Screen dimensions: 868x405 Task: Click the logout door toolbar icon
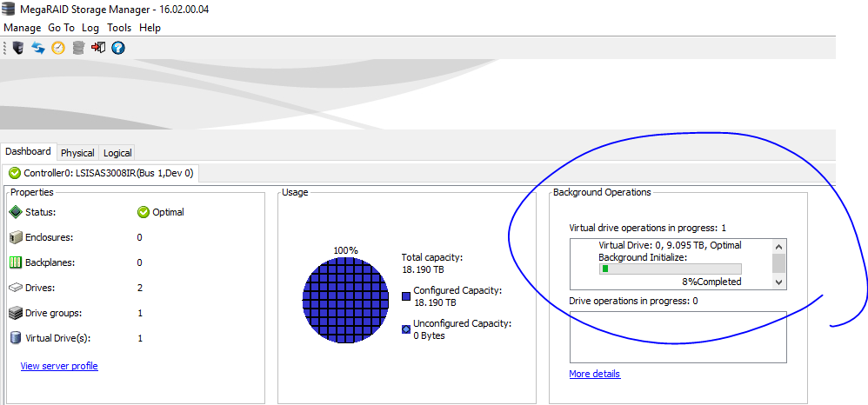click(x=98, y=48)
